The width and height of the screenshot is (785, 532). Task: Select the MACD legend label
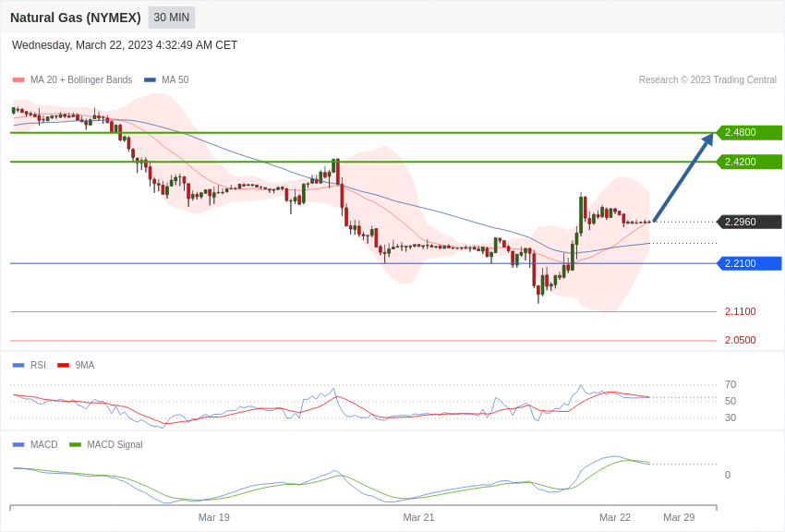tap(43, 444)
